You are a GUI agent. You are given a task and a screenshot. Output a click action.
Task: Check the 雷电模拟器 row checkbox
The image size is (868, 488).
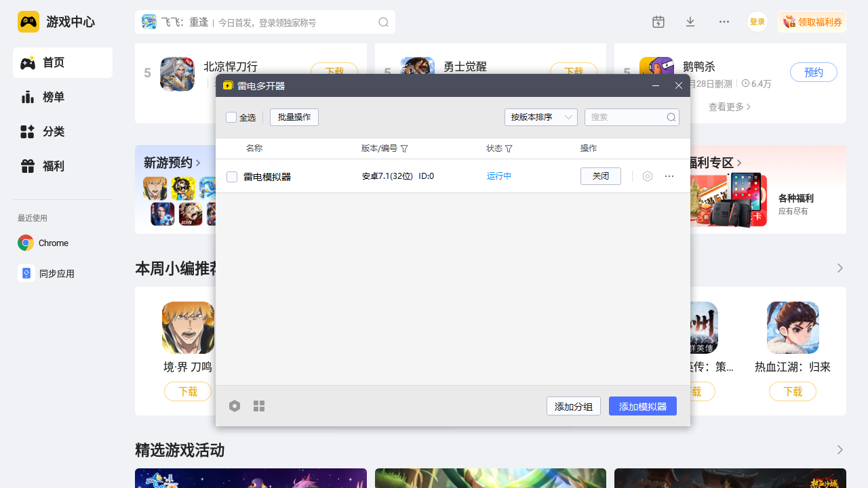click(x=231, y=176)
